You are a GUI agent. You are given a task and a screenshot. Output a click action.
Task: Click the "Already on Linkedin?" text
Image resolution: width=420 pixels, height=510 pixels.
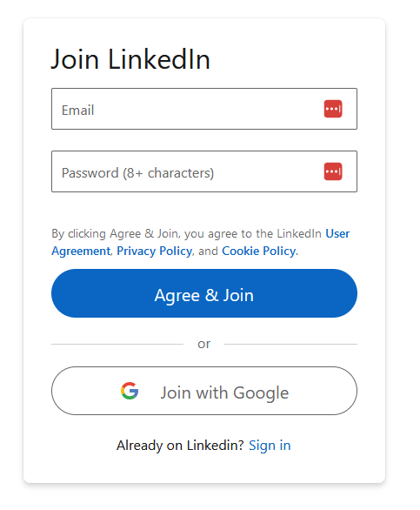(x=180, y=446)
